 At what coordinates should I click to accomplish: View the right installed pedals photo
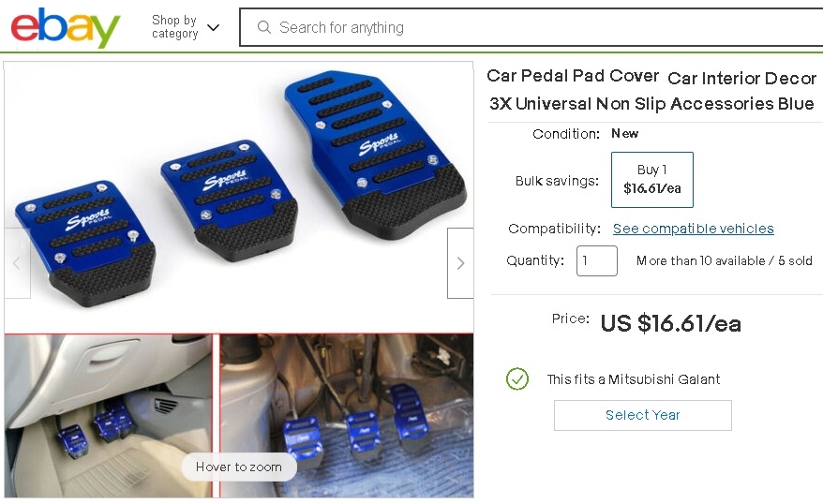pos(347,416)
